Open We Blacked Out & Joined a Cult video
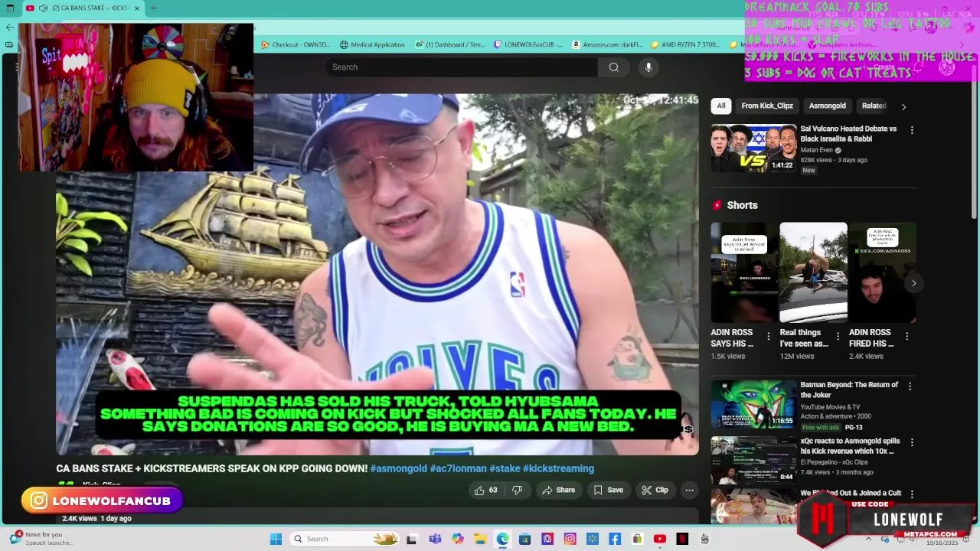 click(851, 494)
